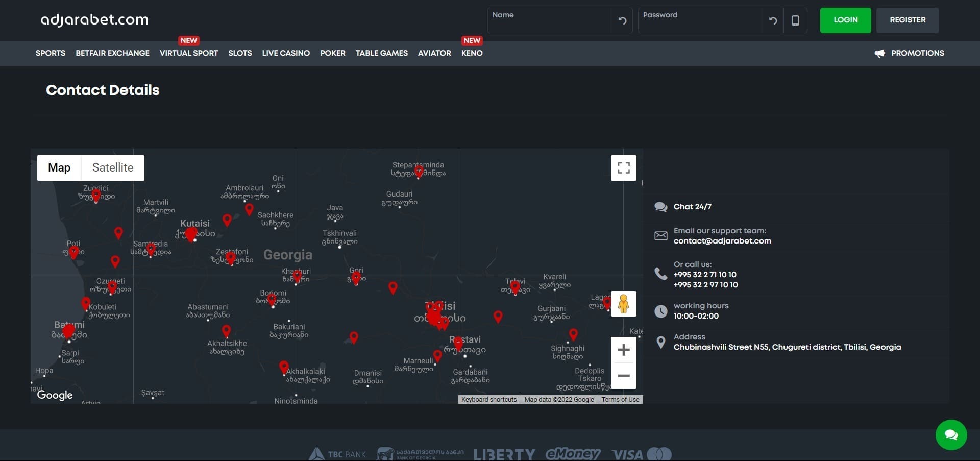980x461 pixels.
Task: Open the Keno games tab
Action: pyautogui.click(x=472, y=53)
